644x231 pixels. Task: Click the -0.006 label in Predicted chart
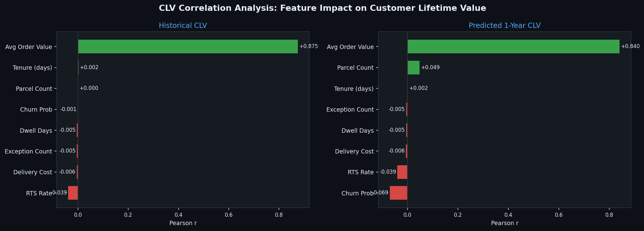pos(397,151)
